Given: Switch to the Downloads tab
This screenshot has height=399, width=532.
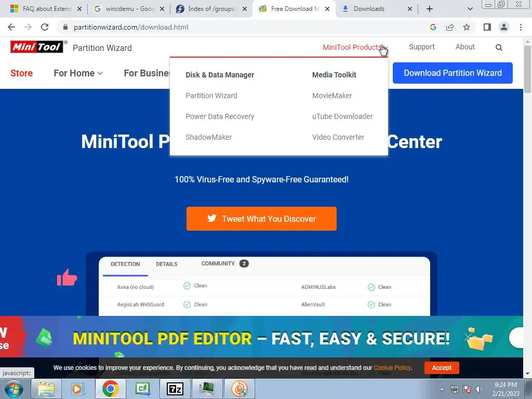Looking at the screenshot, I should coord(369,9).
